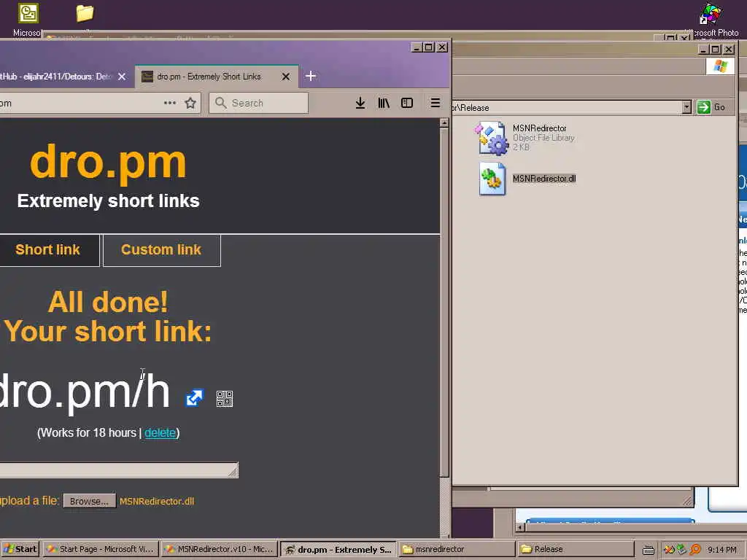Click the MSNRedirector.dll file name label
The height and width of the screenshot is (560, 747).
coord(544,179)
